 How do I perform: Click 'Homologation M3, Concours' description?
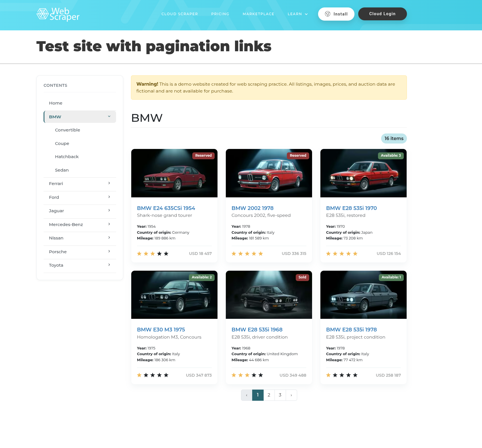click(169, 337)
